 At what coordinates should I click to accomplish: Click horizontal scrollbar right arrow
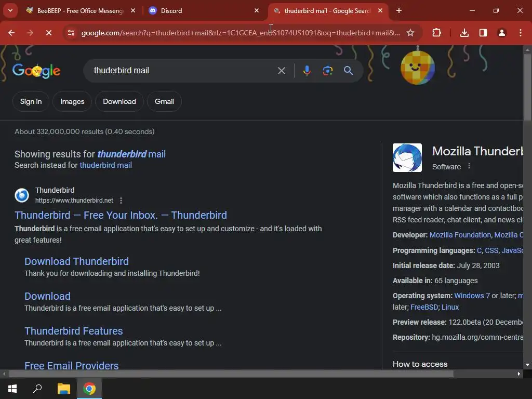tap(519, 374)
